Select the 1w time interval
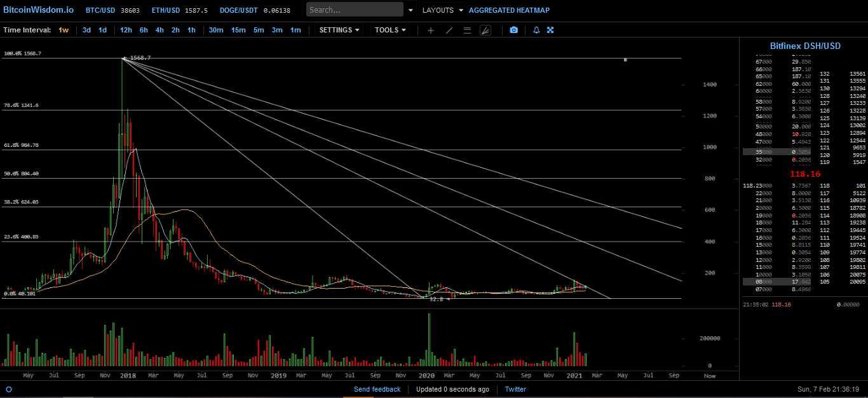 pyautogui.click(x=64, y=30)
